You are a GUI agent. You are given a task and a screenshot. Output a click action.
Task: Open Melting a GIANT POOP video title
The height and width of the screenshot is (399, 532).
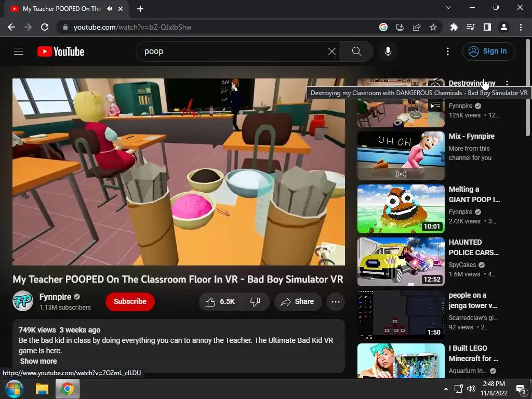[x=474, y=194]
